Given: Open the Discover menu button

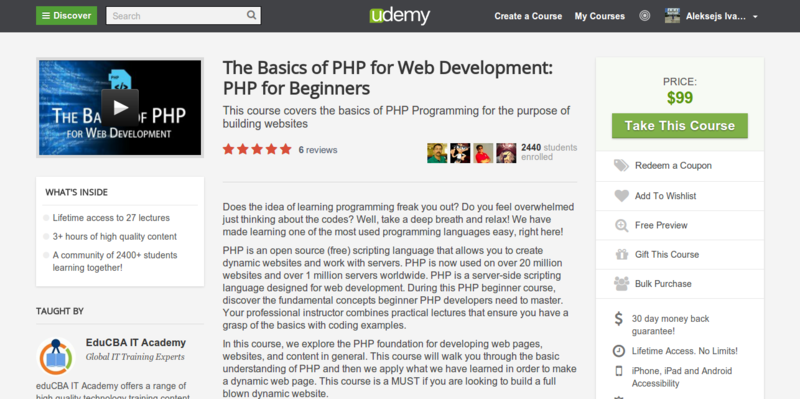Looking at the screenshot, I should [x=66, y=16].
